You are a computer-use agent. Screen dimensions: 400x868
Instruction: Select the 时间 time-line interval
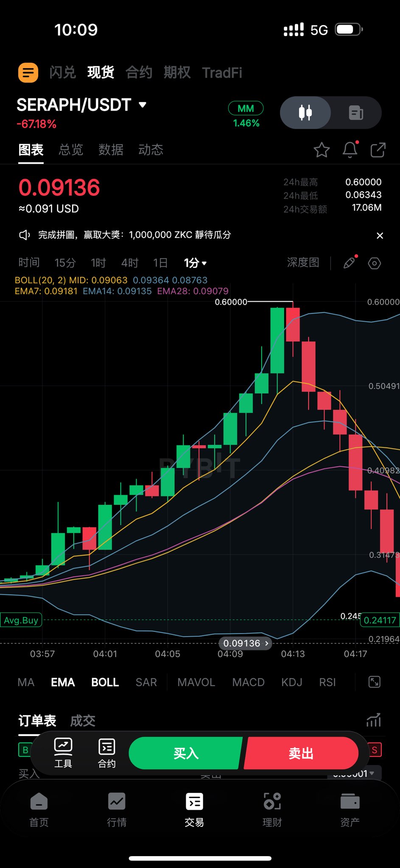pos(29,263)
